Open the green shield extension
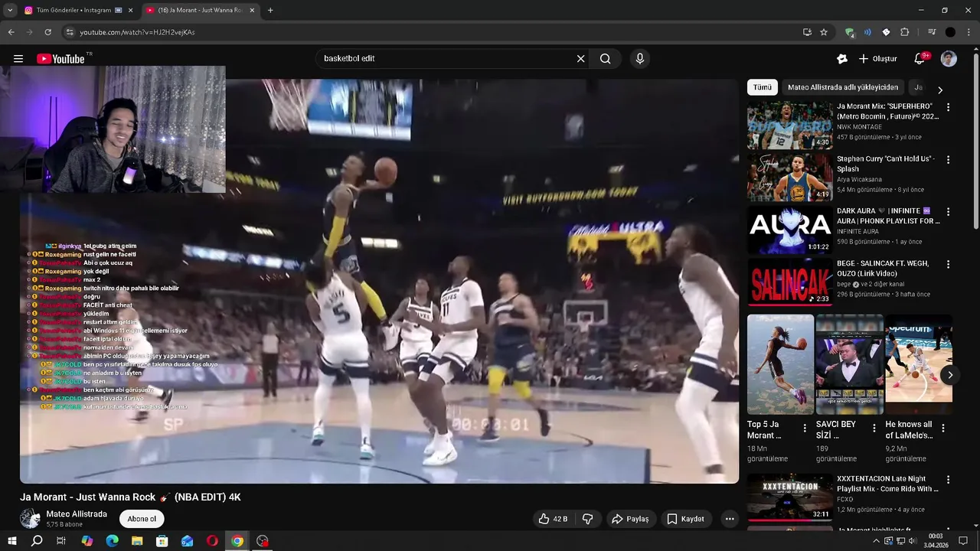Viewport: 980px width, 551px height. [849, 32]
